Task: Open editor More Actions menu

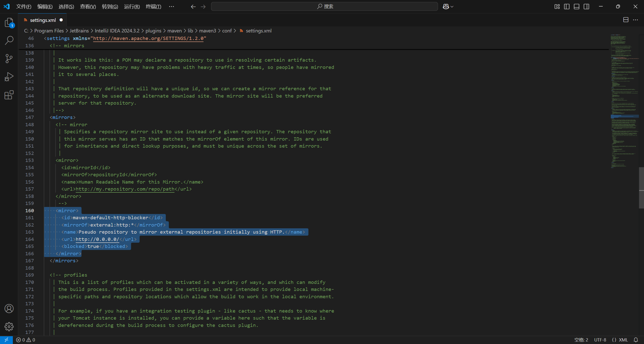Action: click(x=636, y=20)
